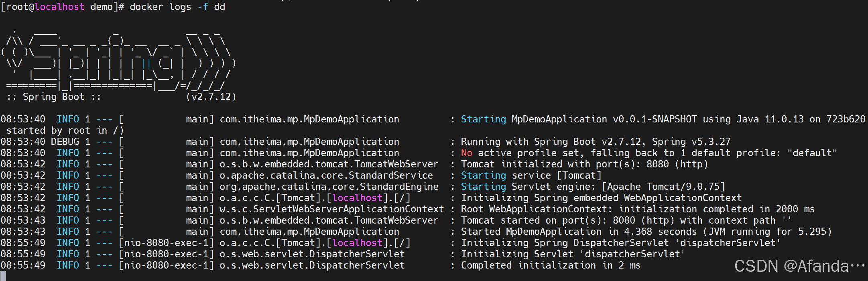868x281 pixels.
Task: Click logger 'org.apache.catalina.core.StandardEngine'
Action: pos(329,187)
